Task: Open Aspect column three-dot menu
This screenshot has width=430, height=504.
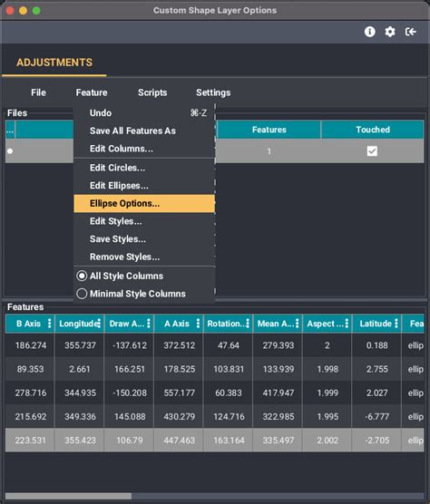Action: pos(347,324)
